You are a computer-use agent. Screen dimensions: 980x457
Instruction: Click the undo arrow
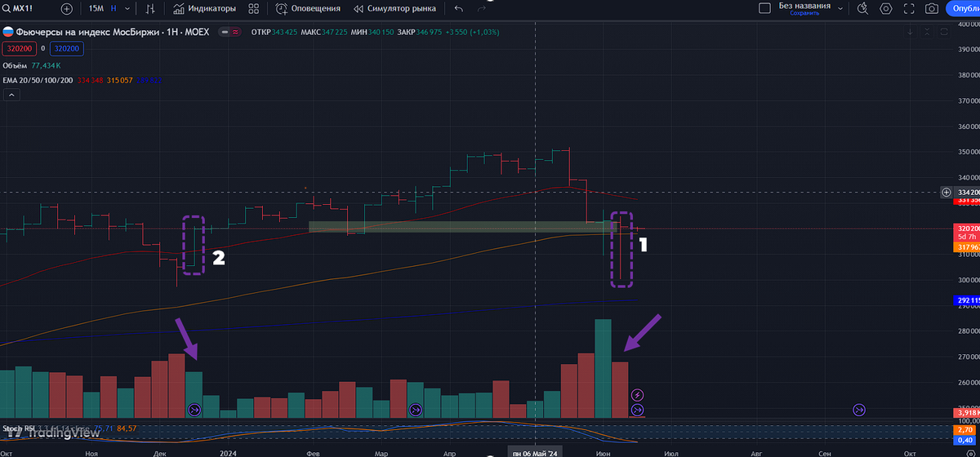(x=458, y=8)
